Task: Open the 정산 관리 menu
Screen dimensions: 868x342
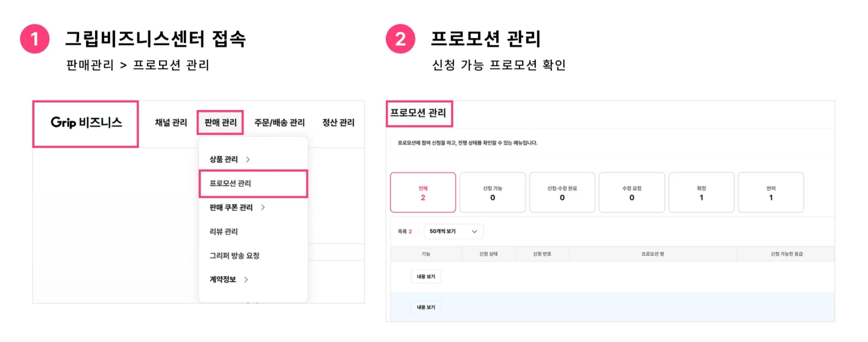Action: (x=338, y=123)
